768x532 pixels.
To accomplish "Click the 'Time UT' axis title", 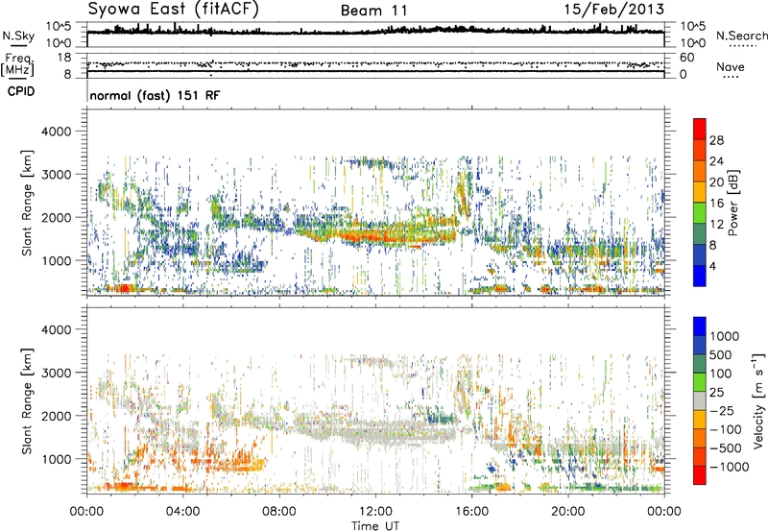I will coord(375,526).
